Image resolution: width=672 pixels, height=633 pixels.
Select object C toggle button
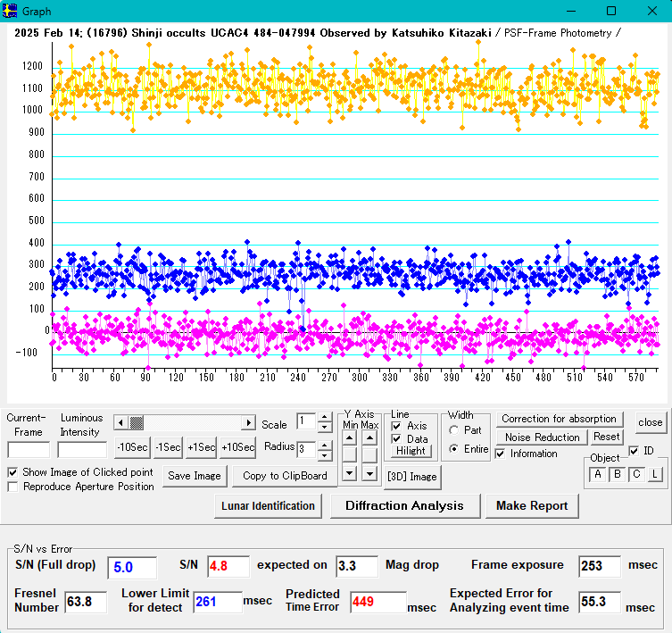pyautogui.click(x=636, y=474)
